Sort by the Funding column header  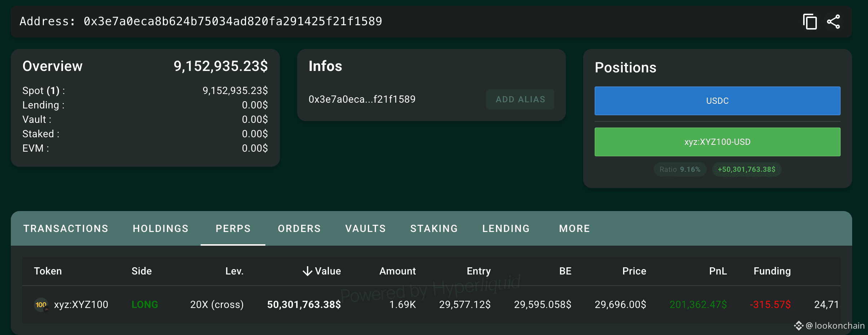(x=772, y=271)
